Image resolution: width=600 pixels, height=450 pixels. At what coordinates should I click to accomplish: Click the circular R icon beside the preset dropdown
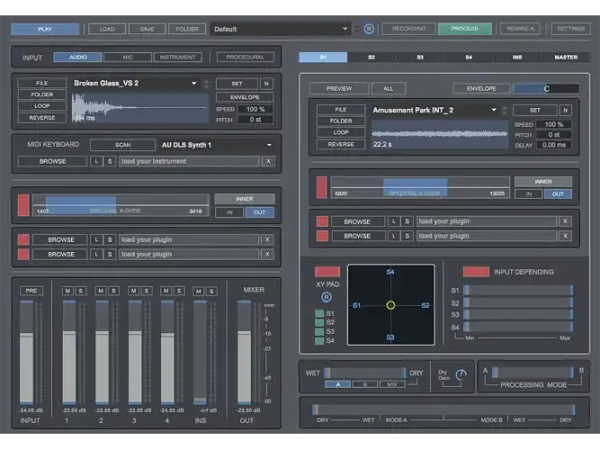coord(369,29)
